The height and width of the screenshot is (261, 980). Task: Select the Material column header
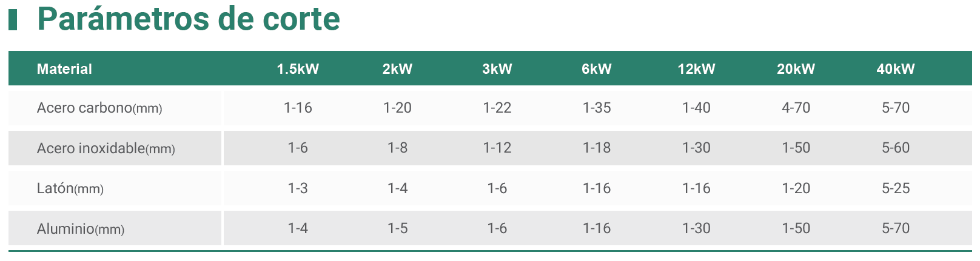pyautogui.click(x=64, y=69)
